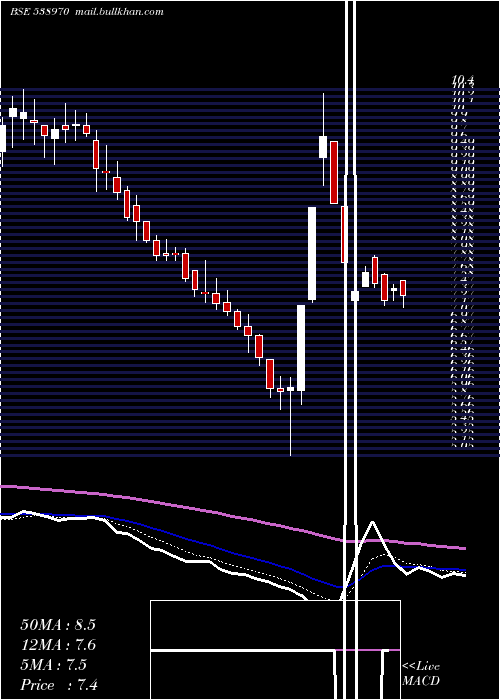500x700 pixels.
Task: Select the "5MA : 7.5" readout
Action: click(x=53, y=665)
